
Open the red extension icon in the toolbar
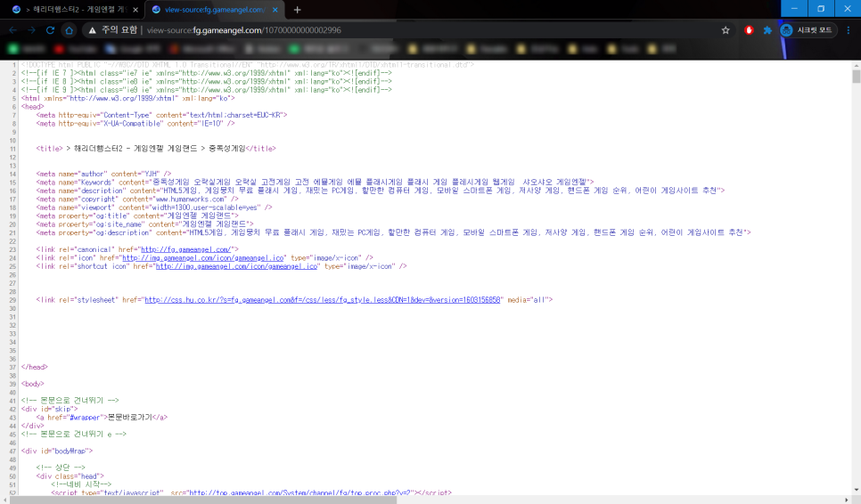point(749,30)
